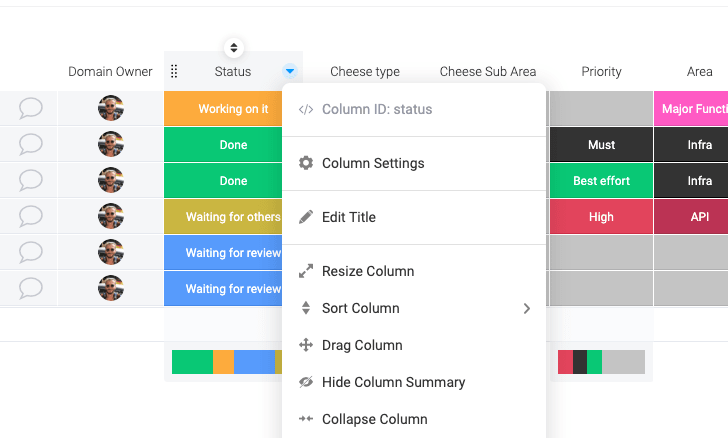Click the drag-handle dots beside Status header

coord(174,72)
